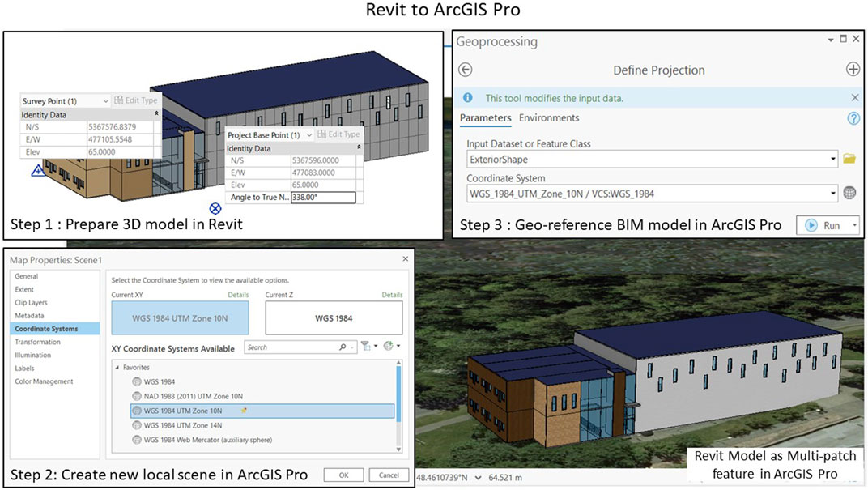Select Survey Point E/W value 477105.5548
Image resolution: width=868 pixels, height=490 pixels.
point(110,139)
